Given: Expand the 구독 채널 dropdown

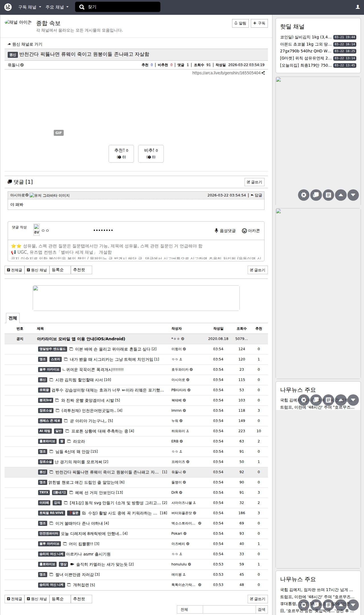Looking at the screenshot, I should coord(30,7).
